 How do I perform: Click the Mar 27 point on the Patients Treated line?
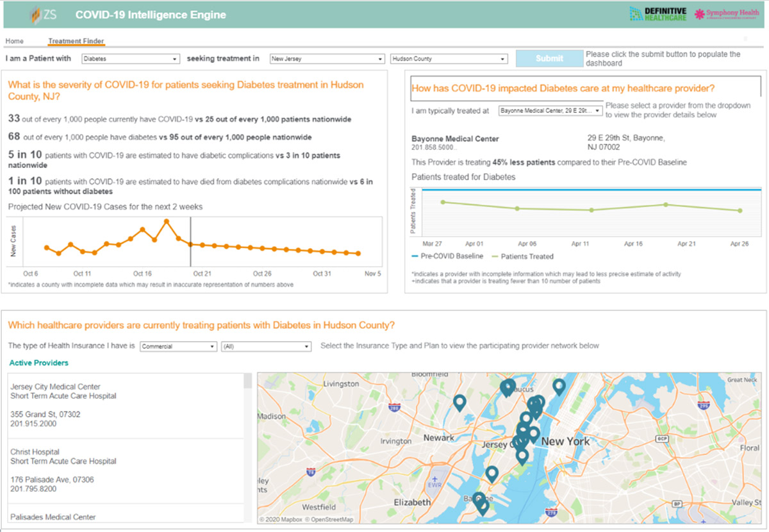click(443, 202)
